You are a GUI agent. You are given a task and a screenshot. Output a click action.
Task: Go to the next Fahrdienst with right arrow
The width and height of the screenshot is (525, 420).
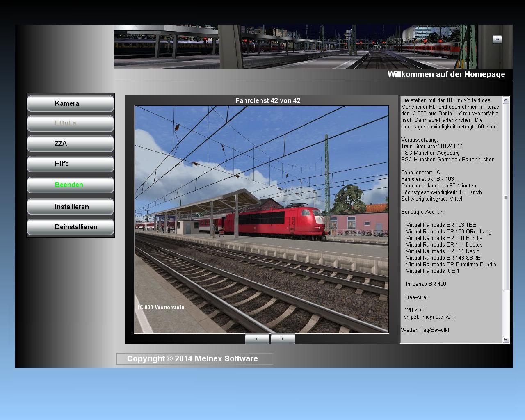[x=283, y=339]
